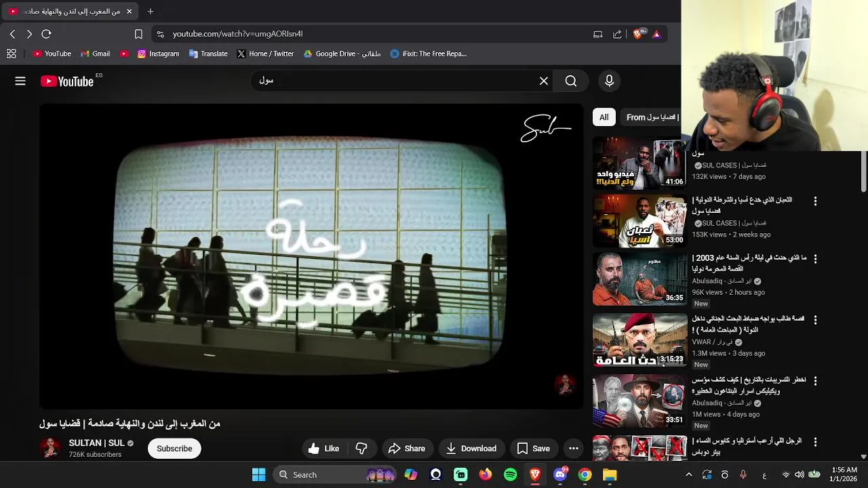Screen dimensions: 868x488
Task: Reload the page
Action: [46, 34]
